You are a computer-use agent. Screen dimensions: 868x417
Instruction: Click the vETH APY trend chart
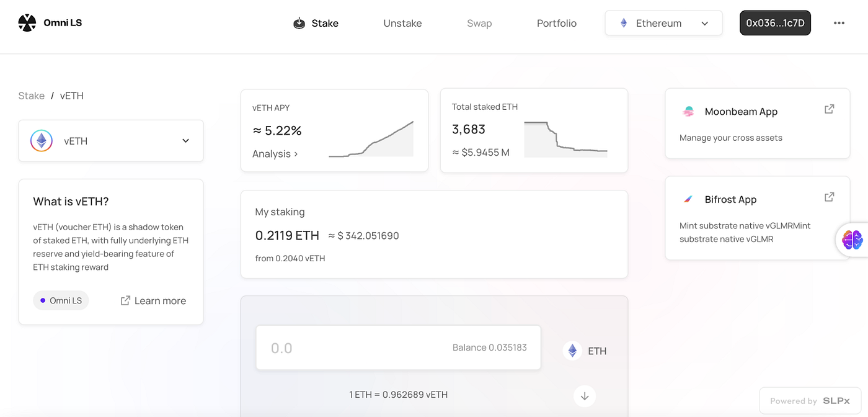click(x=371, y=139)
